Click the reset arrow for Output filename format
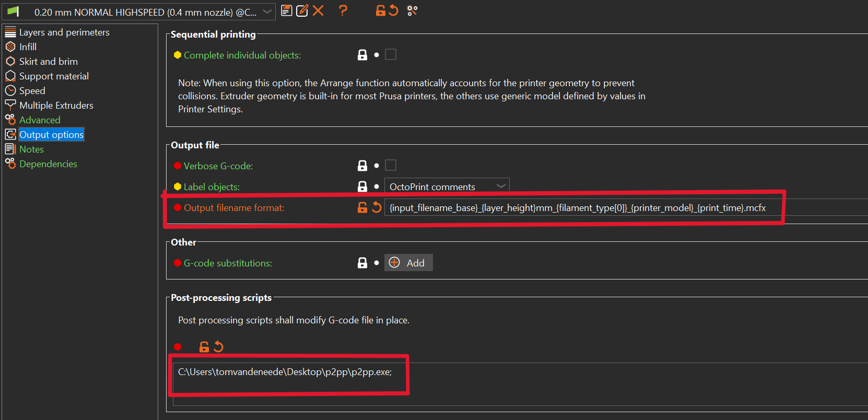Viewport: 868px width, 420px height. [376, 207]
